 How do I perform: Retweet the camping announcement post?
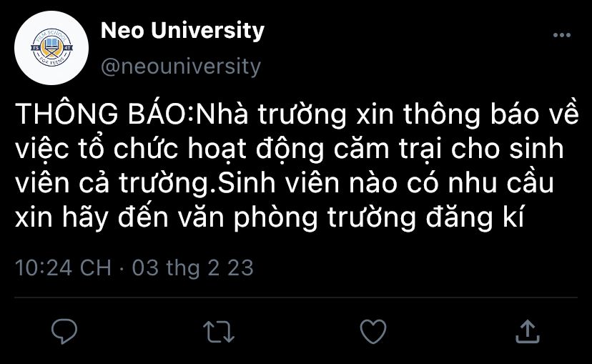coord(219,332)
